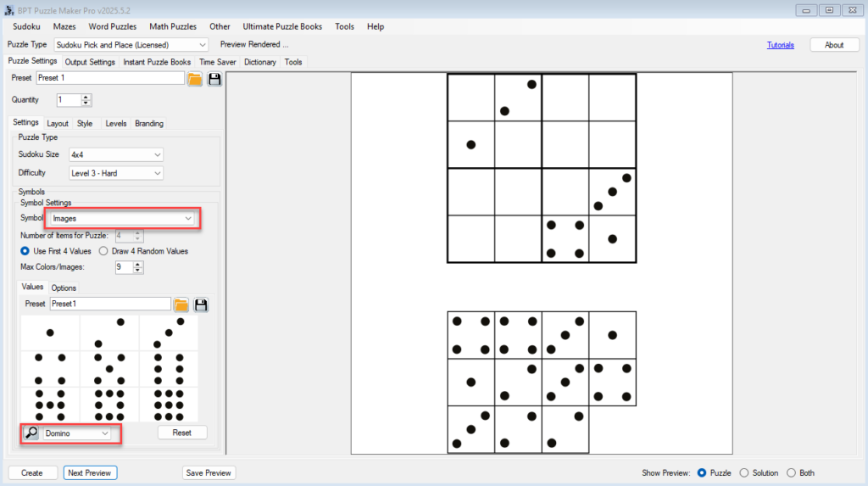Click the save disk icon beside Preset 1

coord(214,79)
